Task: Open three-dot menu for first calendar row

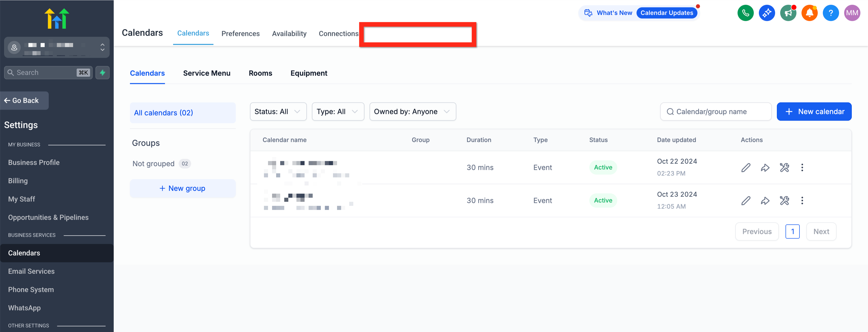Action: [x=802, y=168]
